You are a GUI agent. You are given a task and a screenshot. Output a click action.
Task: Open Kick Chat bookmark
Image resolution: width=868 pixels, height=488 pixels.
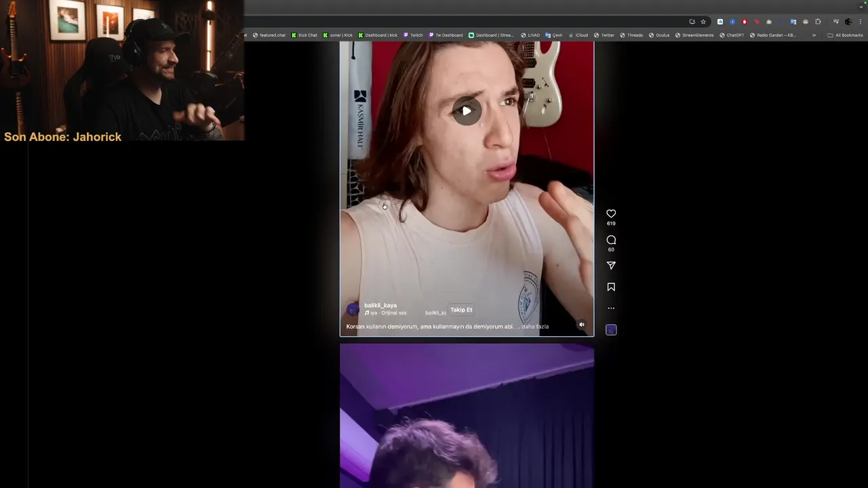[x=304, y=35]
